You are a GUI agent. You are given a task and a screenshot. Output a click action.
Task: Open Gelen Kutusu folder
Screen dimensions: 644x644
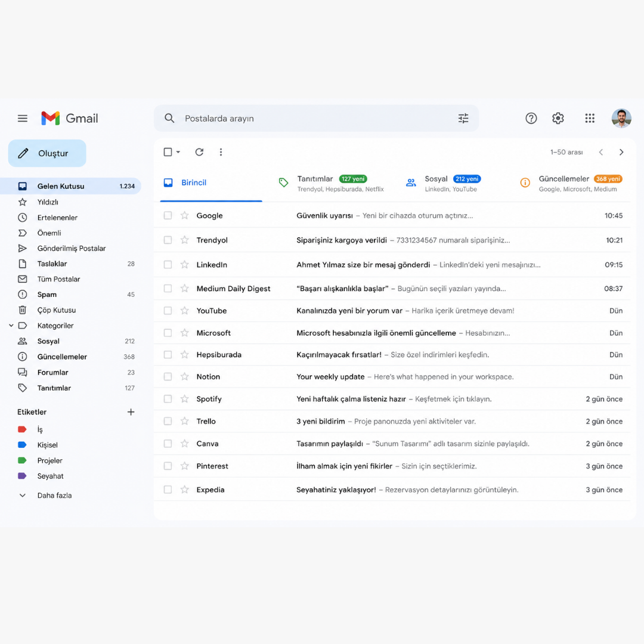[x=70, y=186]
